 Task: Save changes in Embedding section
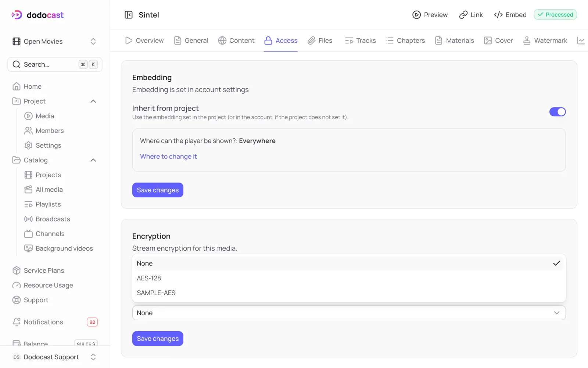point(158,190)
